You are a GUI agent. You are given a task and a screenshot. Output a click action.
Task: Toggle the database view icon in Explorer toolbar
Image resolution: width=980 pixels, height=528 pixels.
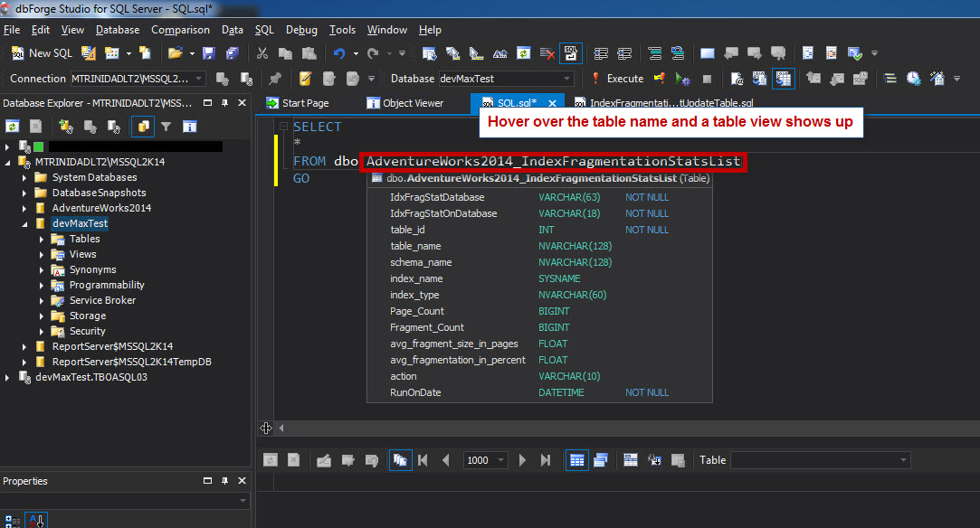point(143,127)
